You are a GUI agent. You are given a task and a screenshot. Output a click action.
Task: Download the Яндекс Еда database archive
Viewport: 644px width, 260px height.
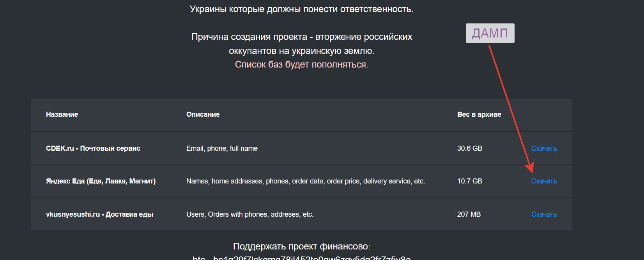(544, 181)
